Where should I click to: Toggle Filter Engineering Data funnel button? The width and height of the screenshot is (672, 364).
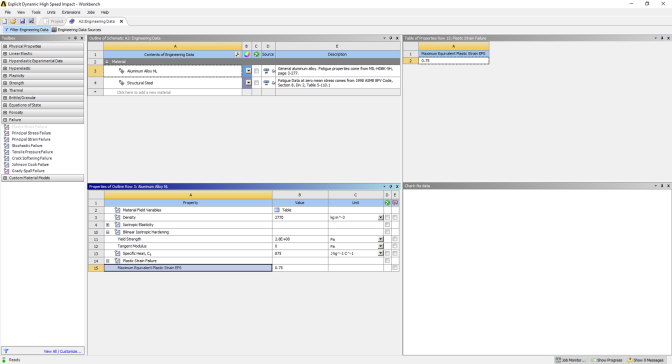[x=27, y=30]
